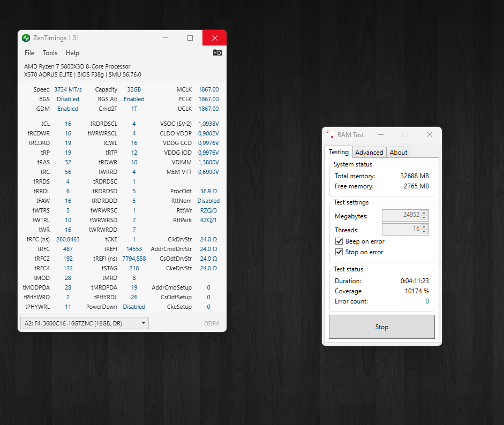Maximize the ZenTimings window
504x425 pixels.
190,38
